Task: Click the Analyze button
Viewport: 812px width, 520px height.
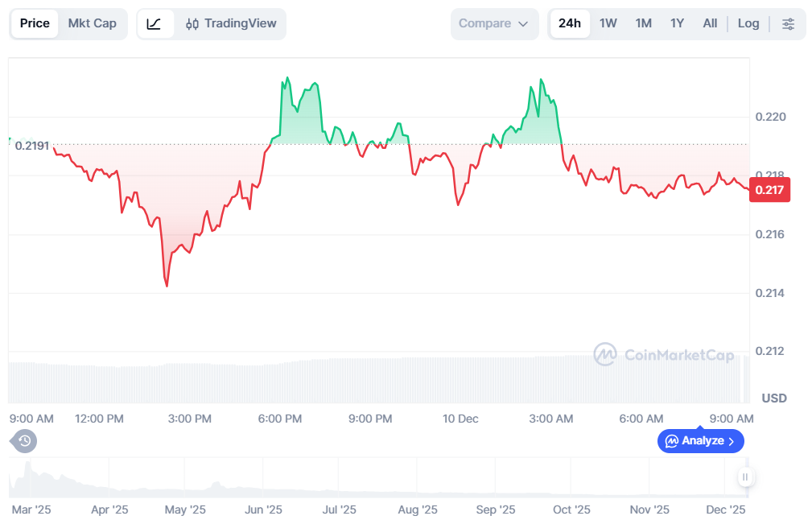Action: pyautogui.click(x=701, y=441)
